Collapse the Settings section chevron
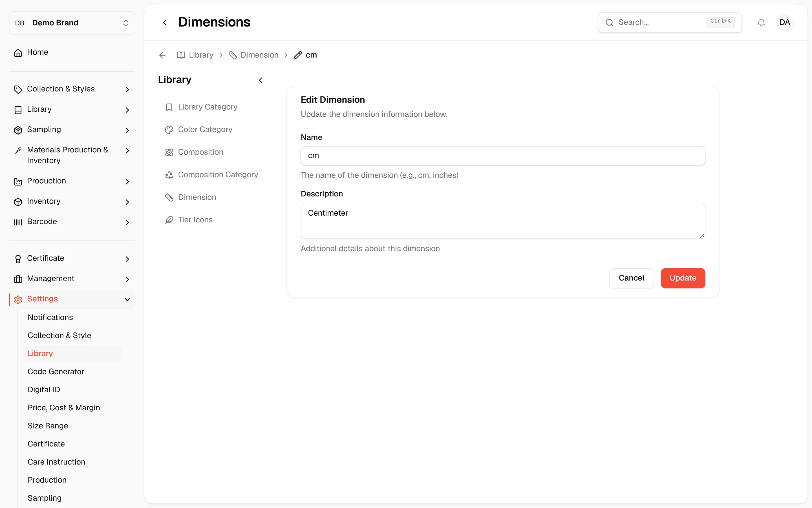Screen dimensions: 812x508 point(127,299)
